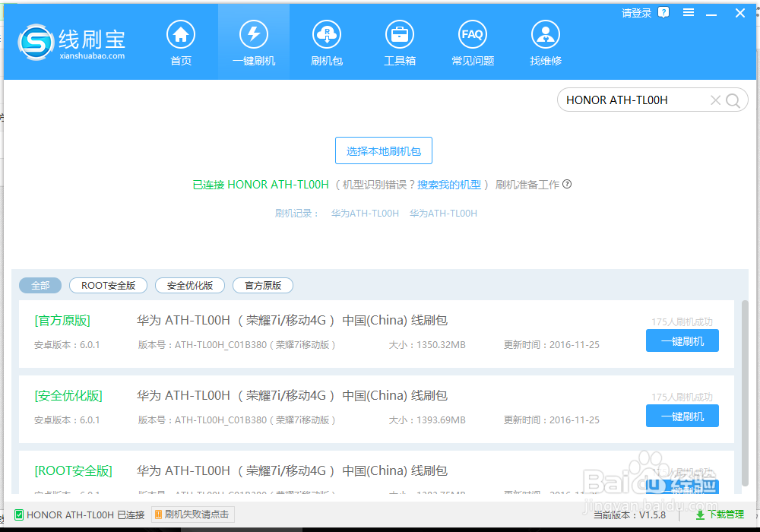Open the second 华为ATH-TL00H flash record

[444, 214]
